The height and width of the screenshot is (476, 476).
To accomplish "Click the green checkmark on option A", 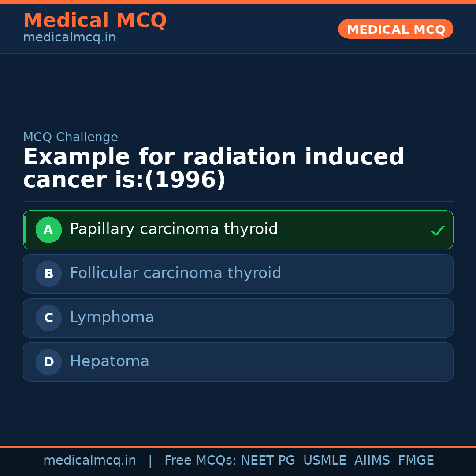I will (x=437, y=231).
